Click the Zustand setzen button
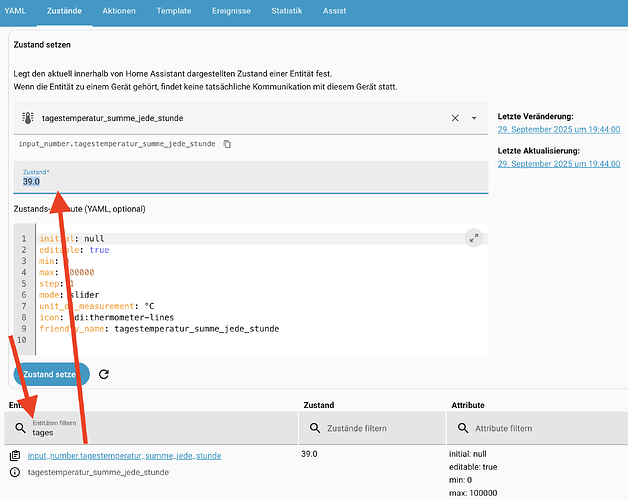This screenshot has width=628, height=500. pyautogui.click(x=51, y=374)
